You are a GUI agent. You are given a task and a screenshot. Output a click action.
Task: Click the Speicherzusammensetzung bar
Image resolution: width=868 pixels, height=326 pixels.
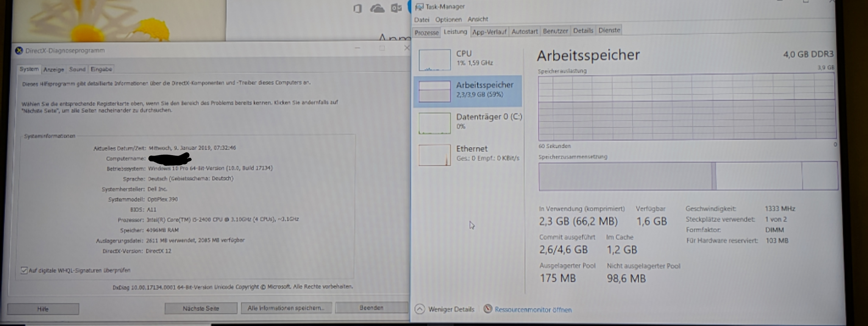(688, 176)
